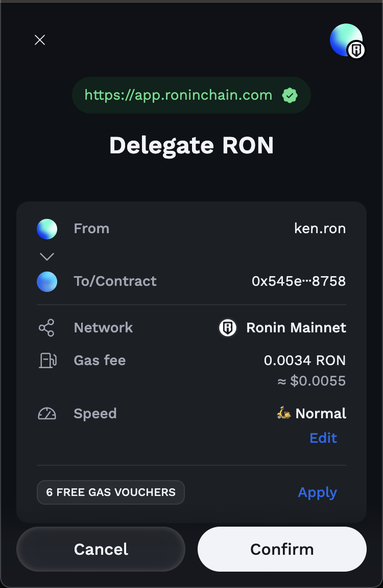
Task: Click the Ronin Mainnet shield logo
Action: (x=228, y=328)
